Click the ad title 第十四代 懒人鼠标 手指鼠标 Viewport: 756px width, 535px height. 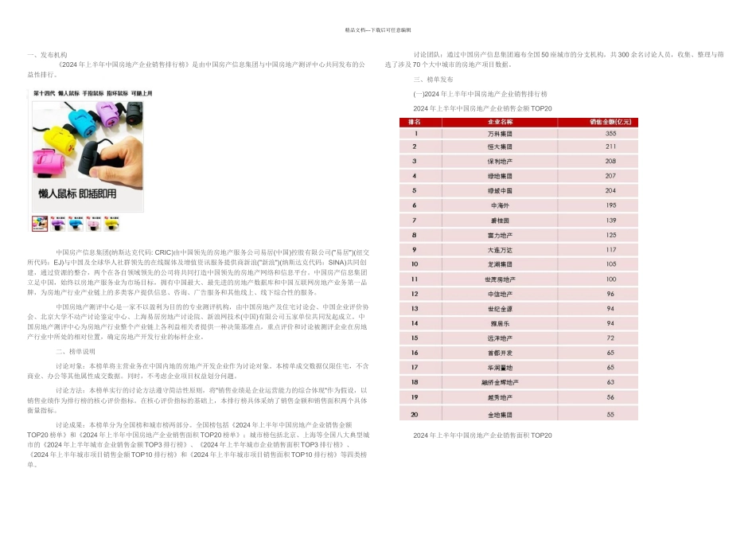pos(92,93)
